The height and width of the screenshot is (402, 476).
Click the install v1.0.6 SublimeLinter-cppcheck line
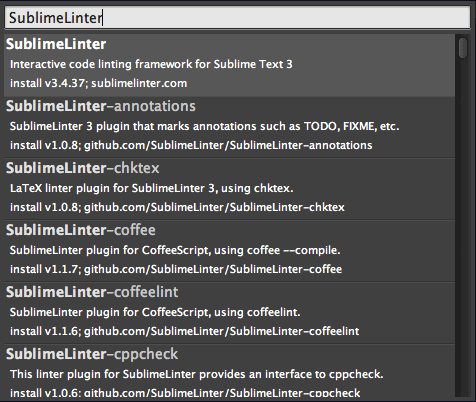pyautogui.click(x=185, y=393)
